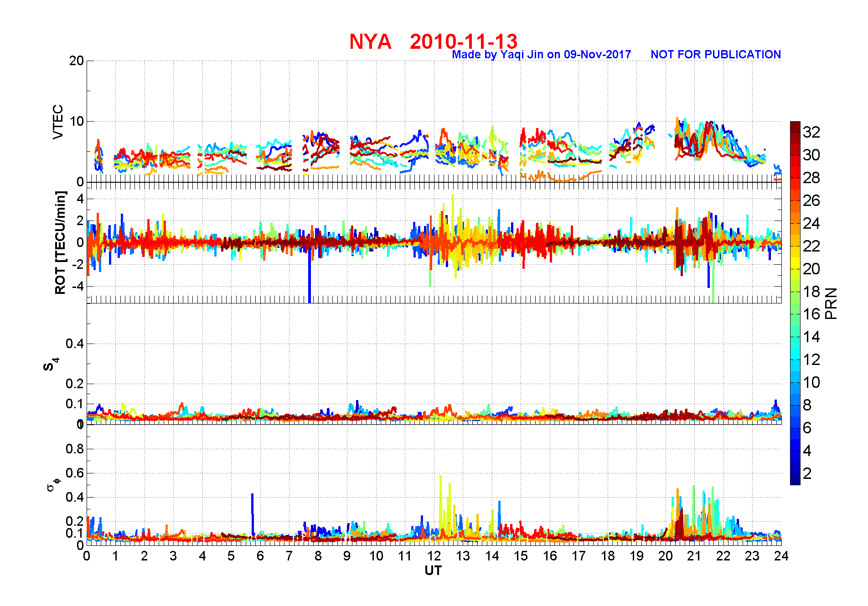Click S4 axis tick label 0.4
868x606 pixels.
(75, 344)
